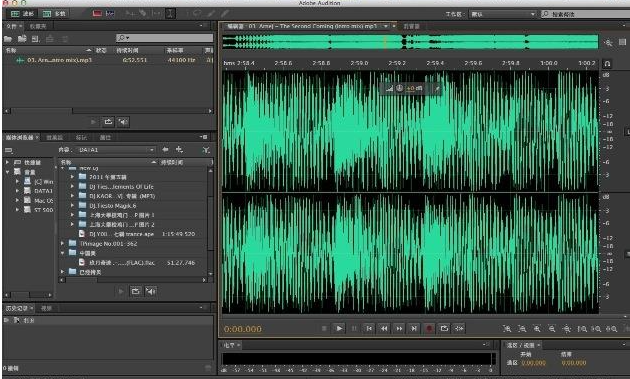Click the search help field at top right
The height and width of the screenshot is (379, 630).
click(x=585, y=14)
